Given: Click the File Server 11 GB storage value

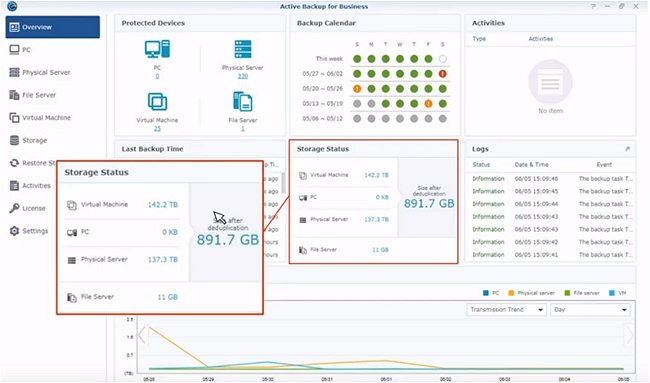Looking at the screenshot, I should coord(380,250).
